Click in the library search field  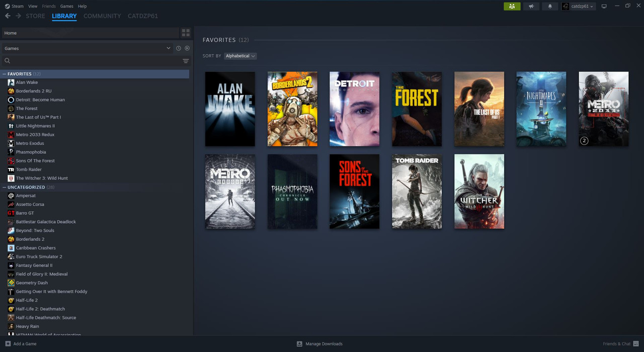(96, 61)
